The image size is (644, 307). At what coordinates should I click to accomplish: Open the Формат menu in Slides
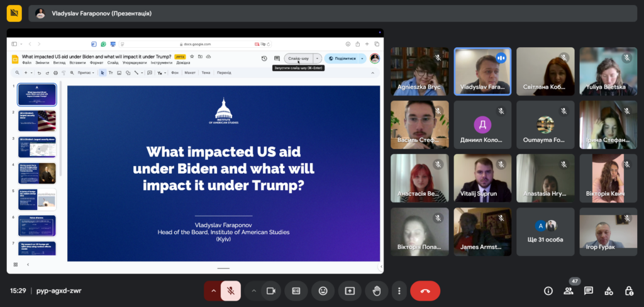point(96,63)
